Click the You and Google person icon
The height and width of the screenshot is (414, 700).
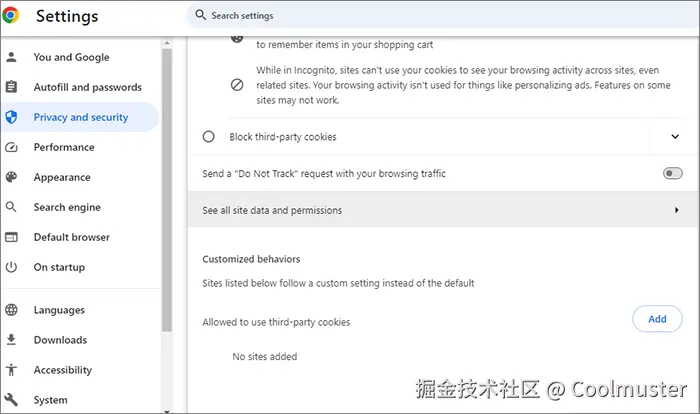12,57
